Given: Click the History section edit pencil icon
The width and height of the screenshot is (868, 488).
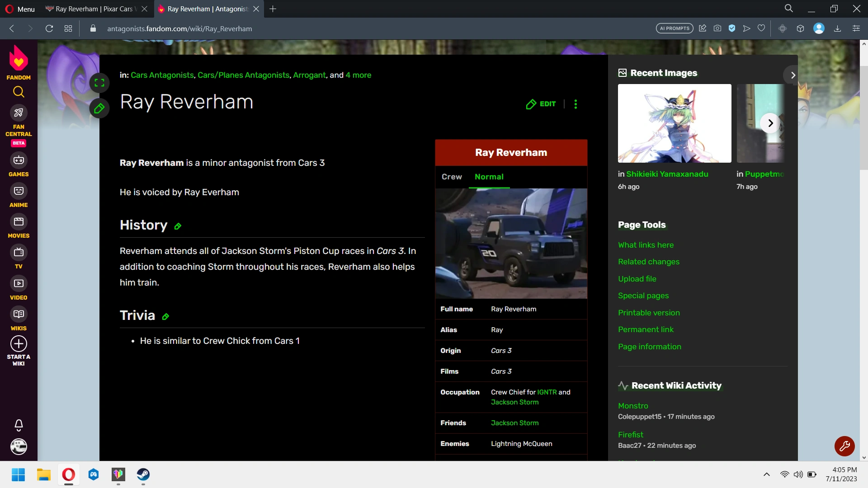Looking at the screenshot, I should pos(178,226).
